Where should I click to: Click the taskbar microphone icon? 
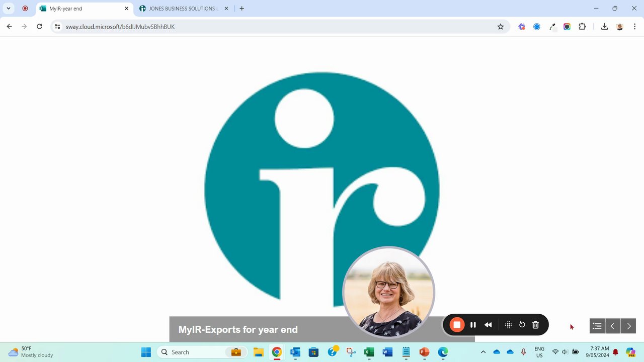coord(524,352)
